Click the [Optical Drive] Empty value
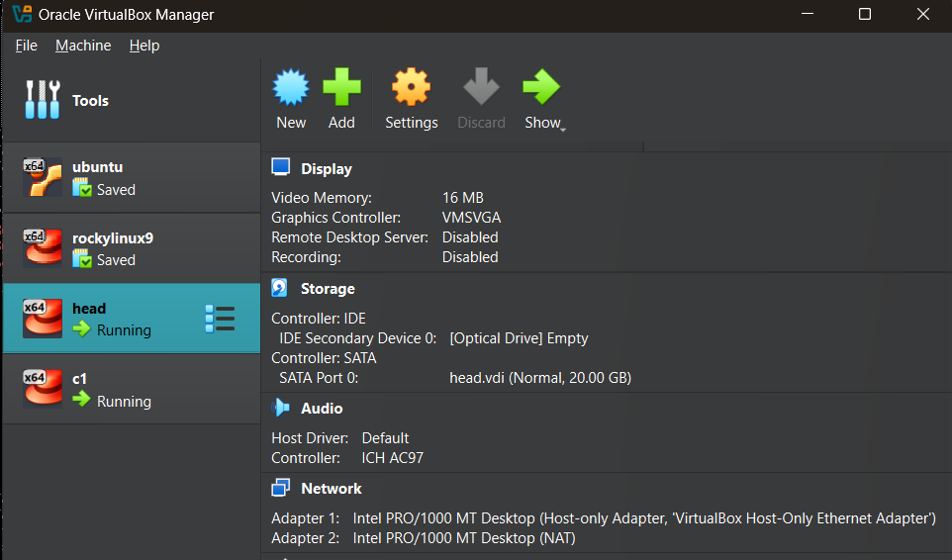Screen dimensions: 952x560 [519, 338]
